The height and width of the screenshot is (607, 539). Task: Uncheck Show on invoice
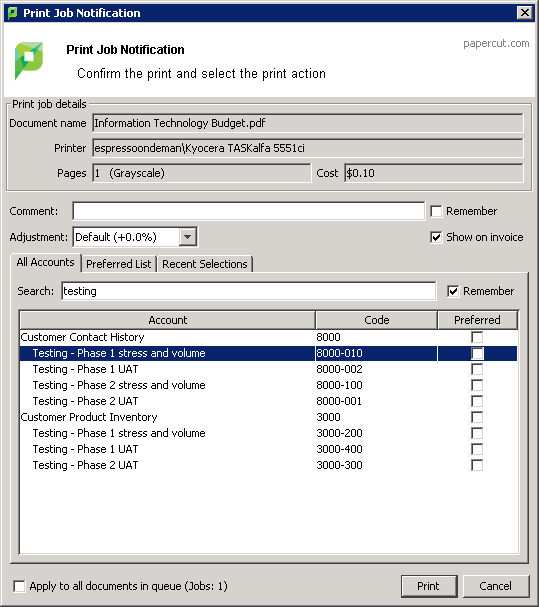click(436, 237)
